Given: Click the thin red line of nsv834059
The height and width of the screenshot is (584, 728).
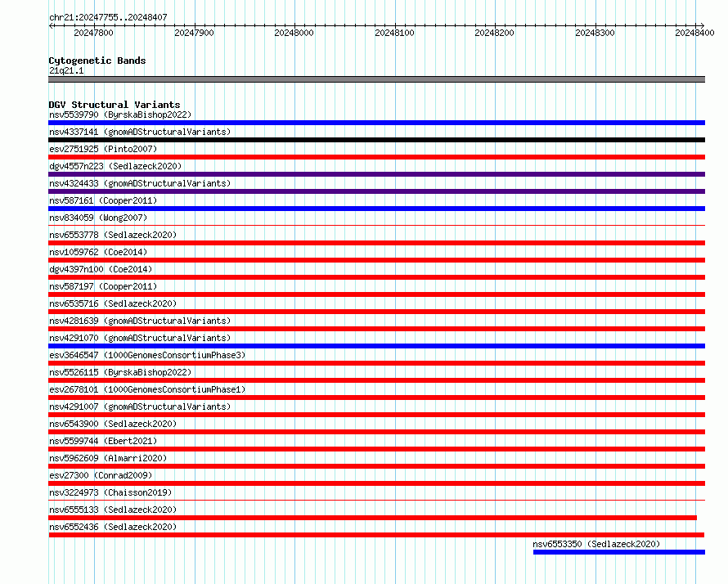Looking at the screenshot, I should click(x=376, y=226).
